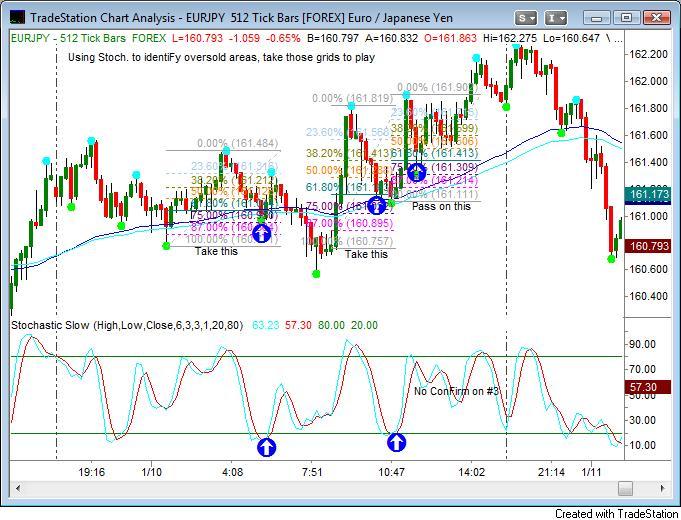Screen dimensions: 681x520
Task: Click the '0.00% (161.484)' Fibonacci label
Action: click(238, 143)
